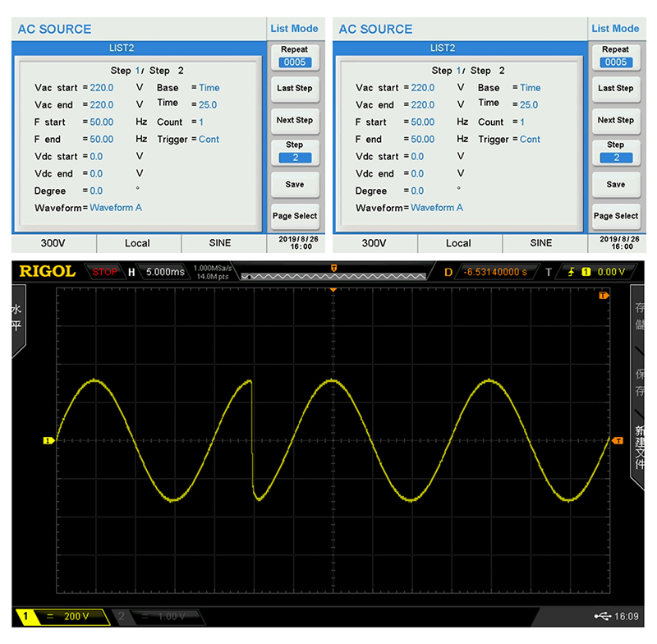The width and height of the screenshot is (657, 644).
Task: Click the channel 1 ground marker on left edge
Action: pyautogui.click(x=48, y=441)
